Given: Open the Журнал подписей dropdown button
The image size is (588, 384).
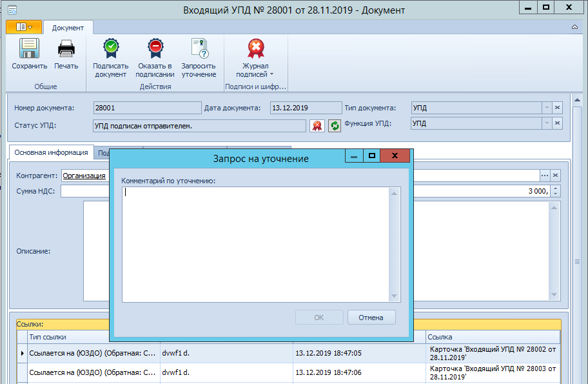Looking at the screenshot, I should [255, 58].
